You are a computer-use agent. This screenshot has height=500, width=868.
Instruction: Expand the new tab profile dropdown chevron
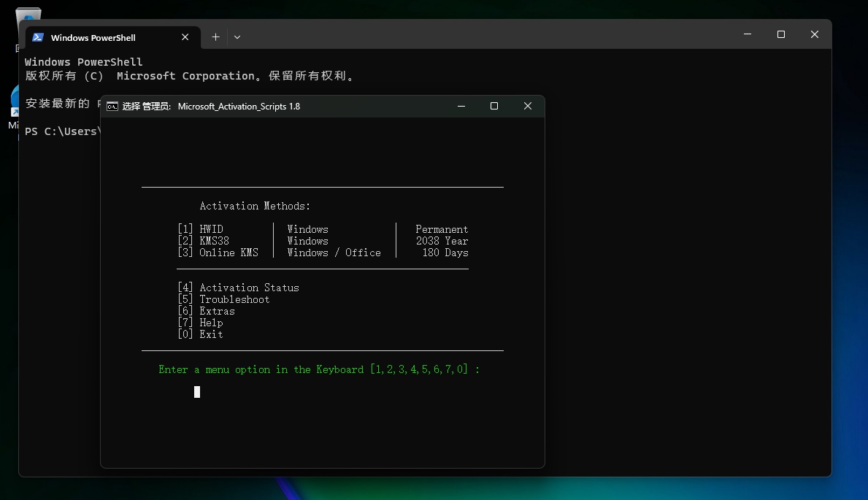(x=237, y=37)
